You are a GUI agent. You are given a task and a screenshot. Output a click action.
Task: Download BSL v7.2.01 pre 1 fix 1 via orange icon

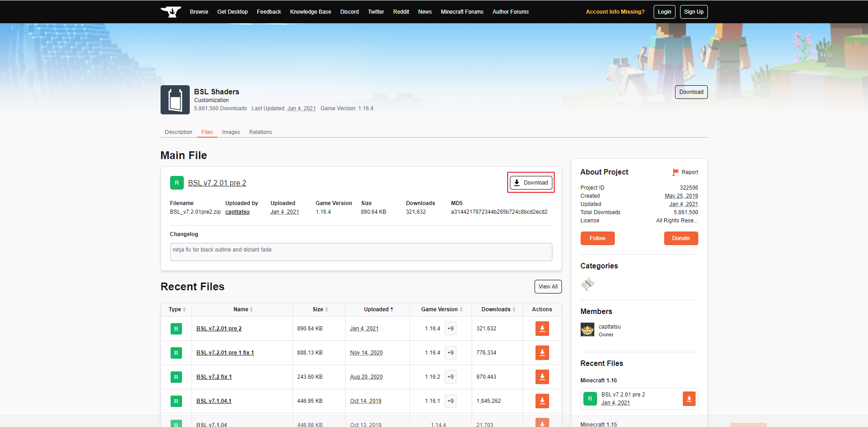542,353
